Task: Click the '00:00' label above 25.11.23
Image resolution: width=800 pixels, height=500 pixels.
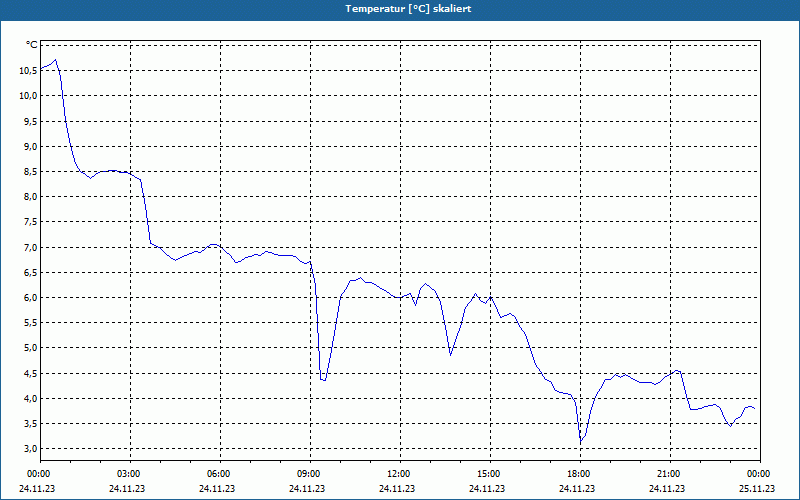Action: tap(758, 474)
